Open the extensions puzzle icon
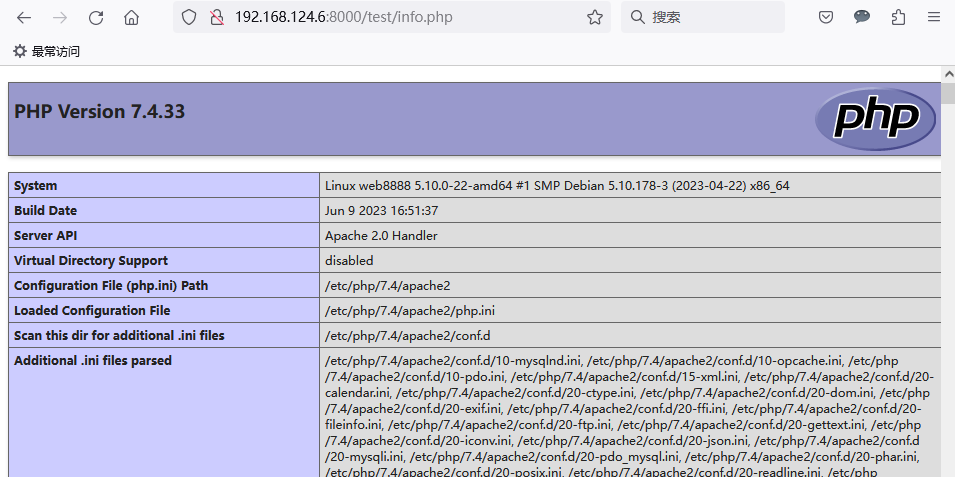Screen dimensions: 955x477 coord(898,17)
